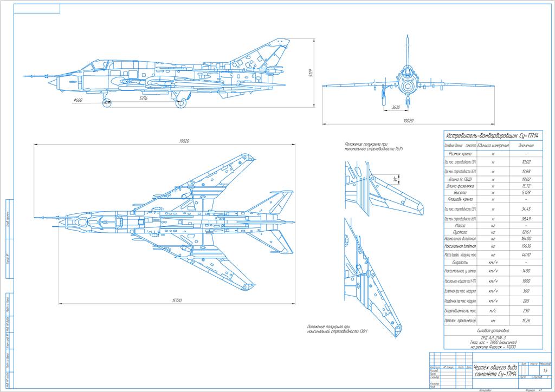The image size is (555, 392).
Task: Click the value 16400 in the table
Action: click(526, 239)
